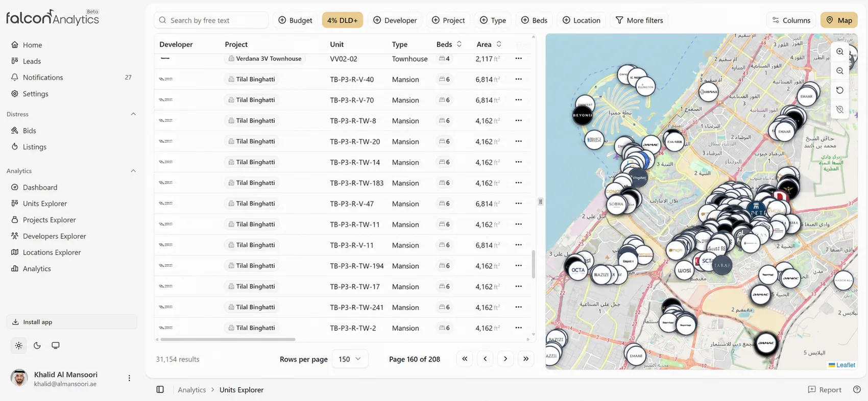Click Install app
This screenshot has height=401, width=868.
(x=71, y=322)
